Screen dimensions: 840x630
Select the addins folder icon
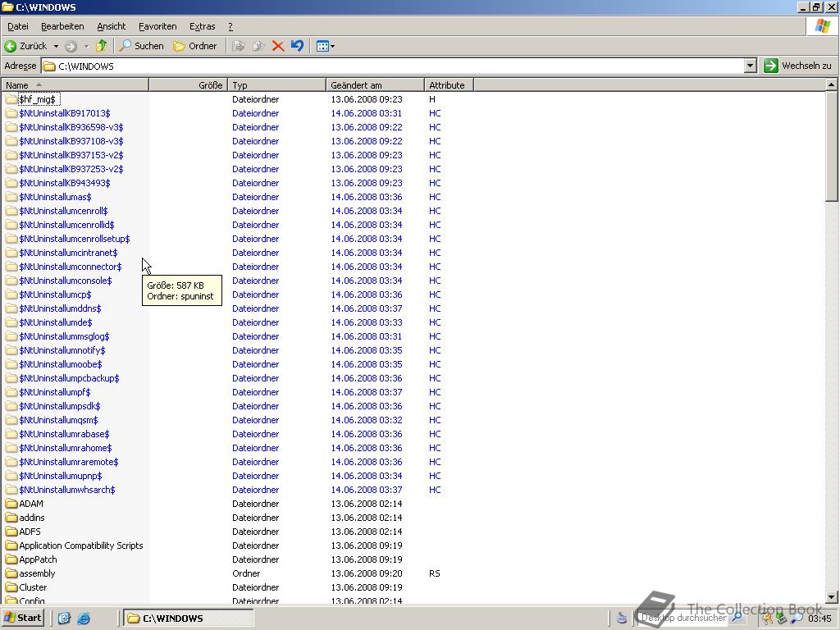11,518
